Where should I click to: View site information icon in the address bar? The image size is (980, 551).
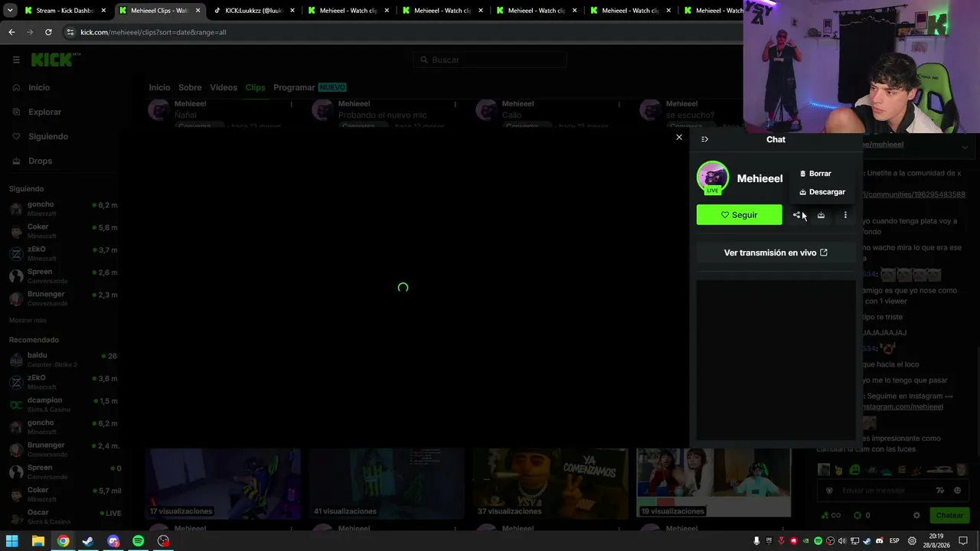point(70,32)
